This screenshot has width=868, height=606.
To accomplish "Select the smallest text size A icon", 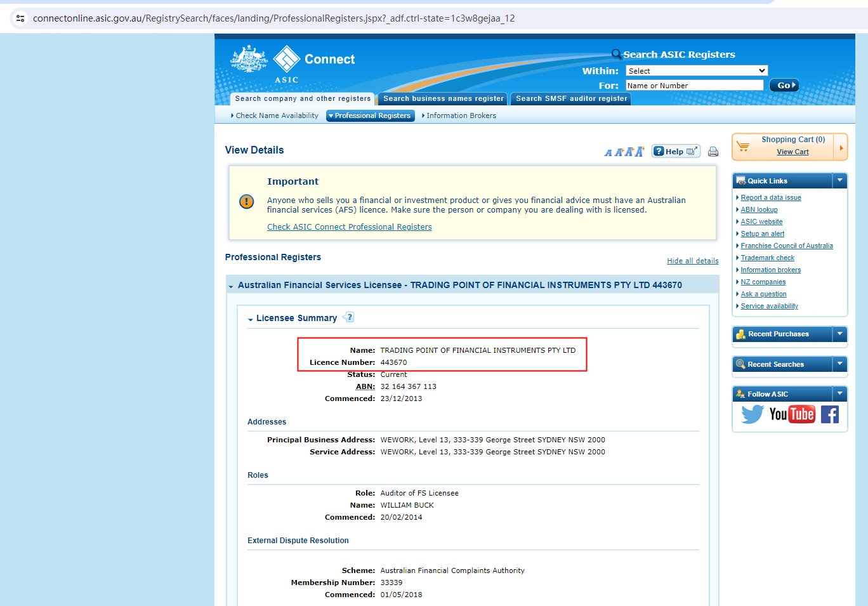I will tap(608, 153).
